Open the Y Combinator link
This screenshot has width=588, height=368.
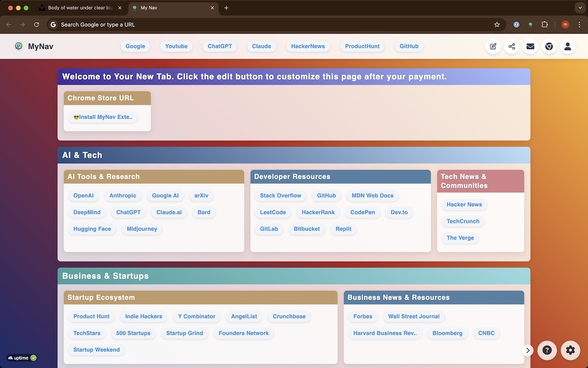197,316
